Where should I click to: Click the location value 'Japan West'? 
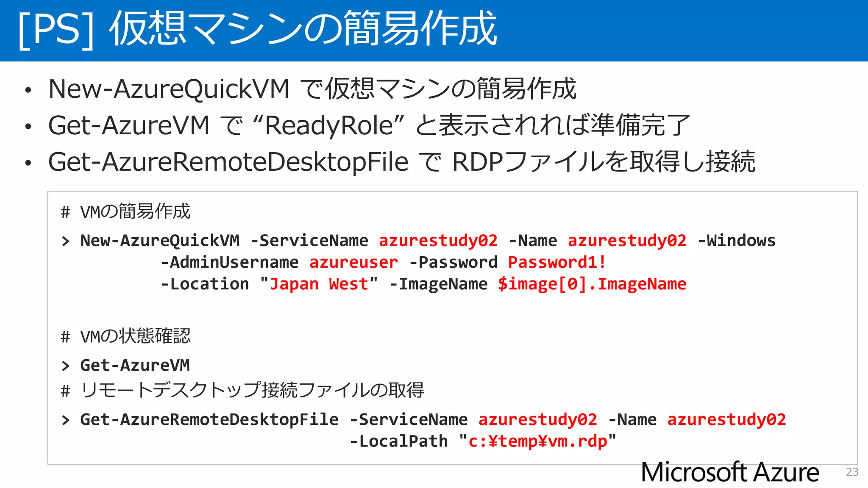[319, 284]
